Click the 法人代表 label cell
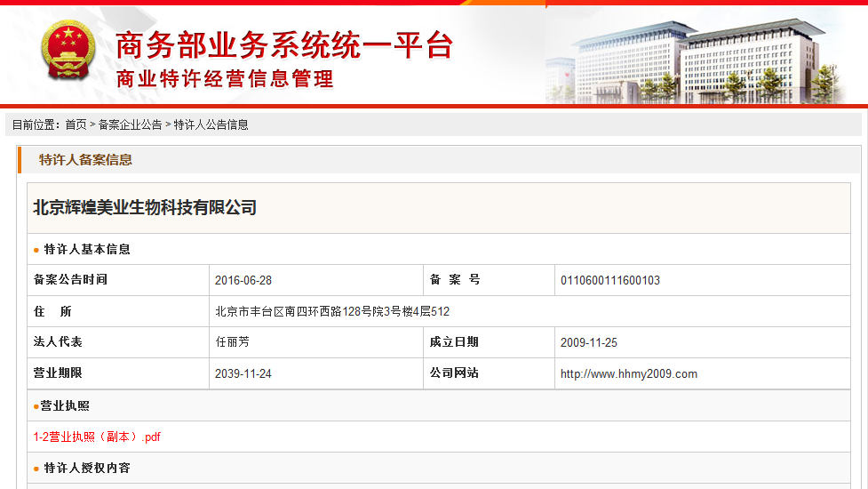Screen dimensions: 868x489 point(118,341)
